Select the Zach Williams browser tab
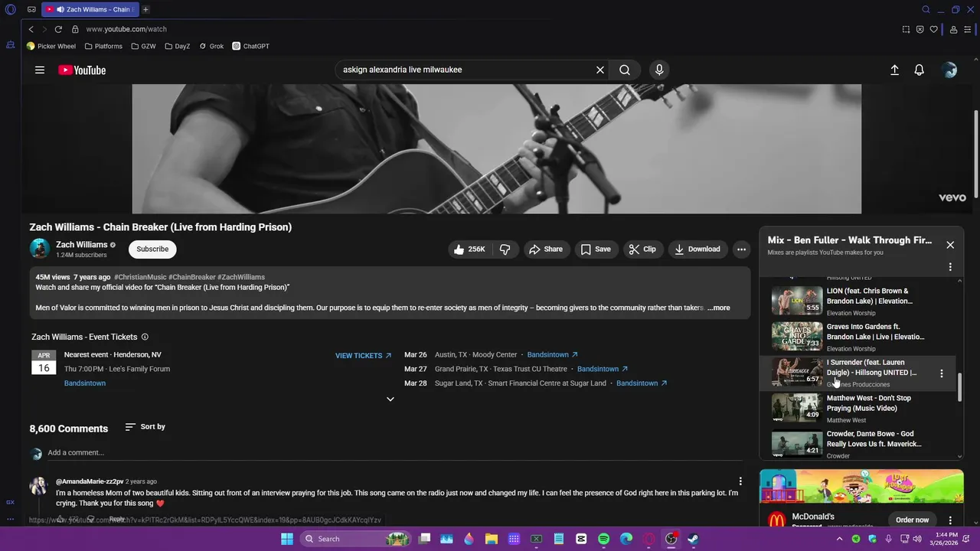The image size is (980, 551). tap(90, 9)
